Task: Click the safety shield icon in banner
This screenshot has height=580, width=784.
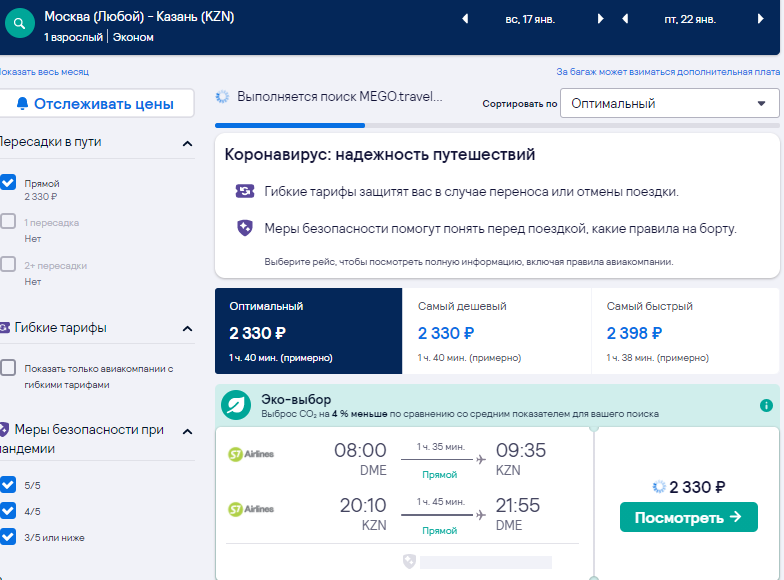Action: 245,228
